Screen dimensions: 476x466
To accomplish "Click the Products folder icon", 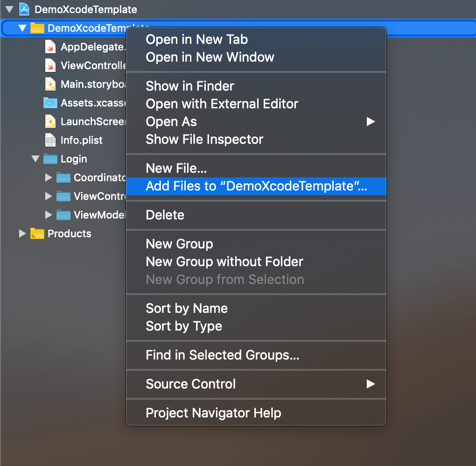I will point(37,233).
